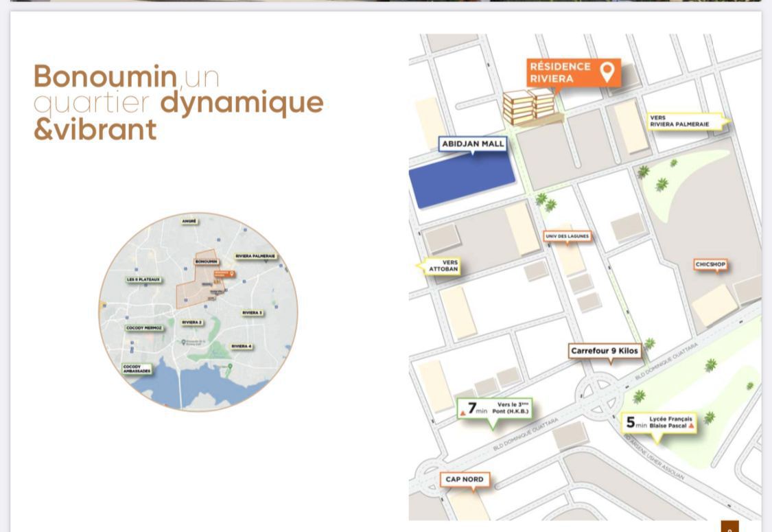Viewport: 772px width, 532px height.
Task: Select the ABIDJAN MALL map label
Action: [473, 144]
